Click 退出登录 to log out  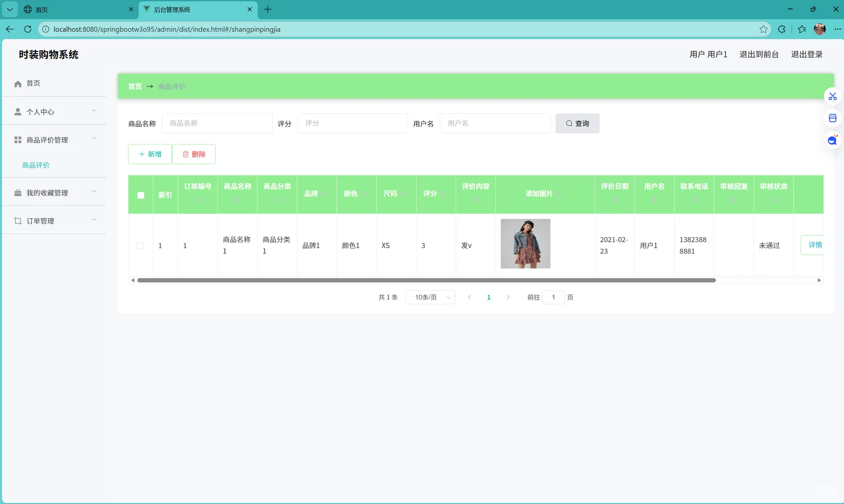pyautogui.click(x=807, y=55)
